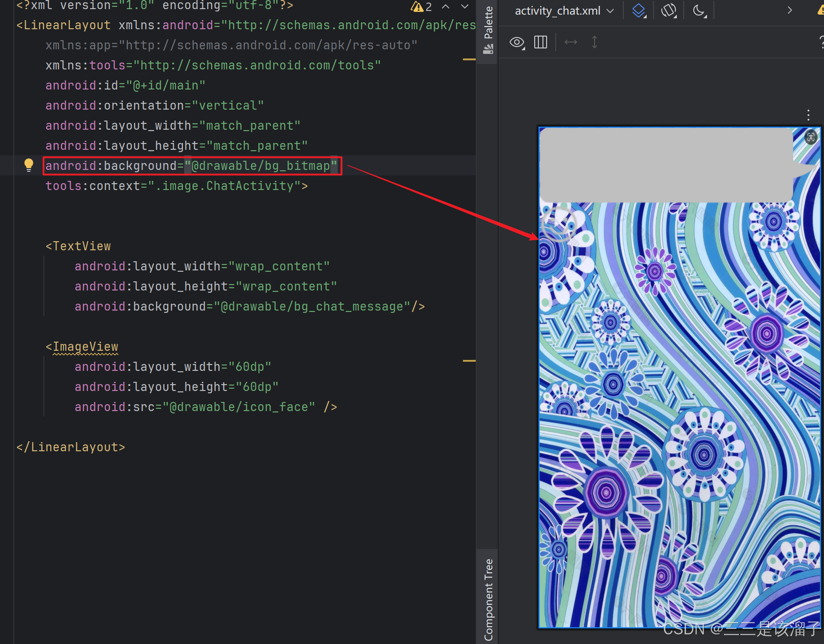The image size is (824, 644).
Task: Open the orientation for preview menu
Action: point(669,11)
